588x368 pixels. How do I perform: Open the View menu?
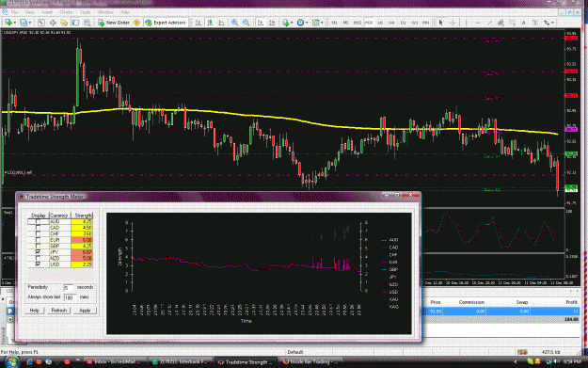tap(29, 12)
